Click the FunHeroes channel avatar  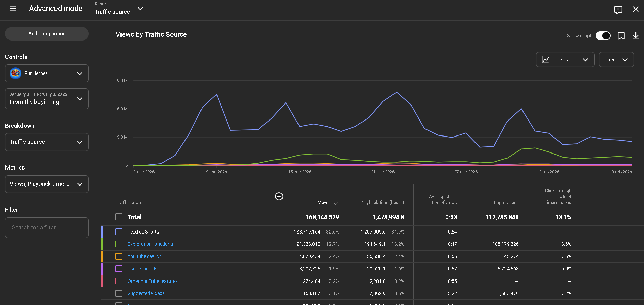click(x=16, y=73)
